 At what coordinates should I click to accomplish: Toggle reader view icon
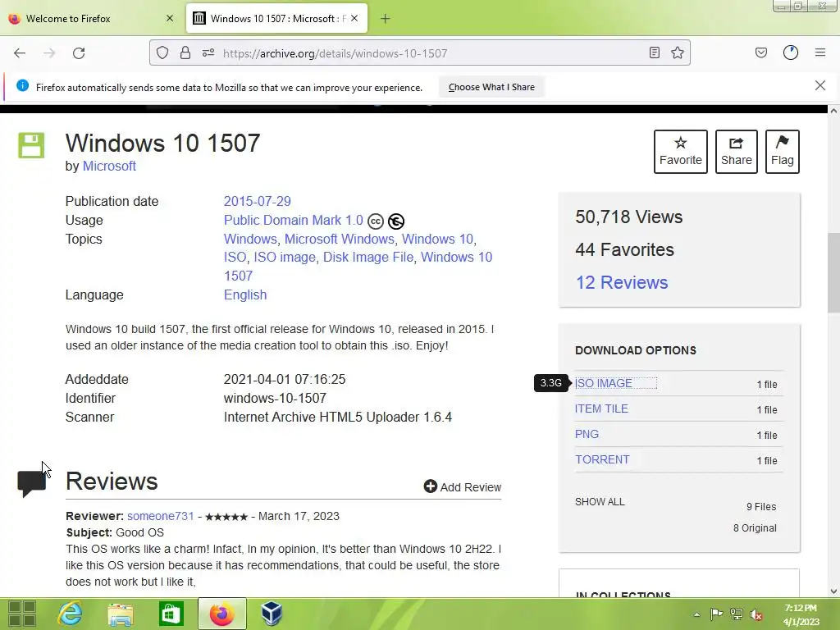pyautogui.click(x=654, y=52)
